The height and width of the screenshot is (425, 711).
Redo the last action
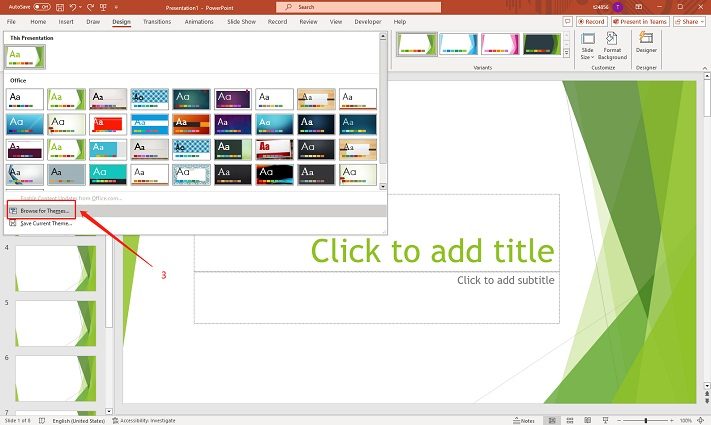point(90,7)
